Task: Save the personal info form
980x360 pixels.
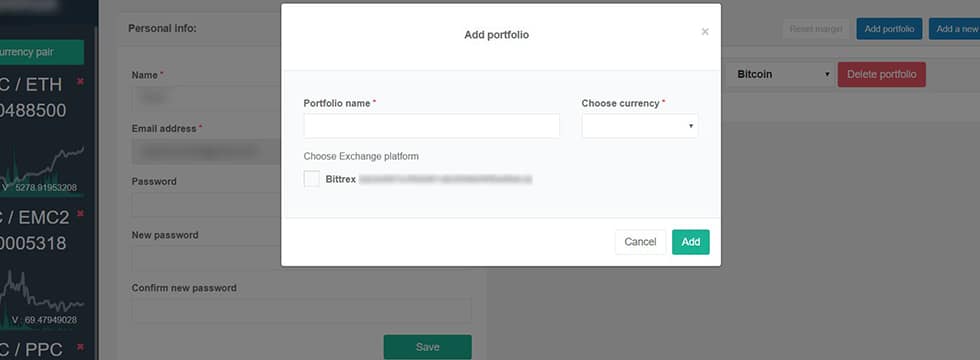Action: pos(428,347)
